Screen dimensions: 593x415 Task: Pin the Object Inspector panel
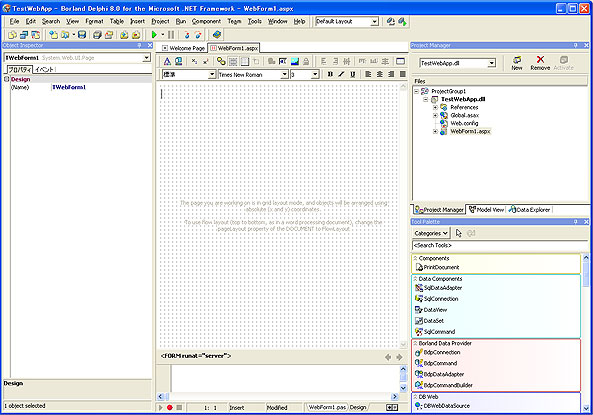[x=139, y=45]
